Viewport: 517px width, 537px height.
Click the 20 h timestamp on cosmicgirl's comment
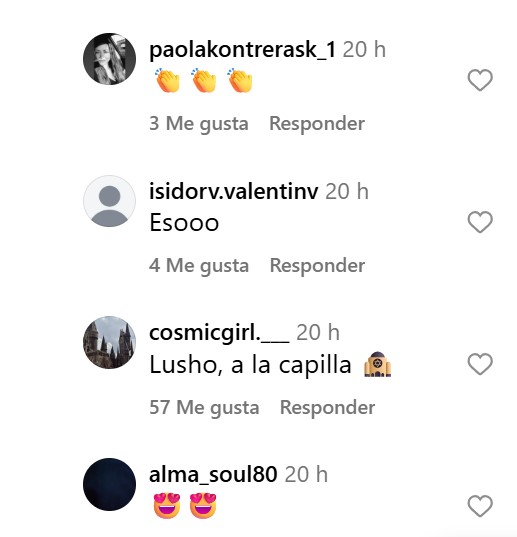318,332
